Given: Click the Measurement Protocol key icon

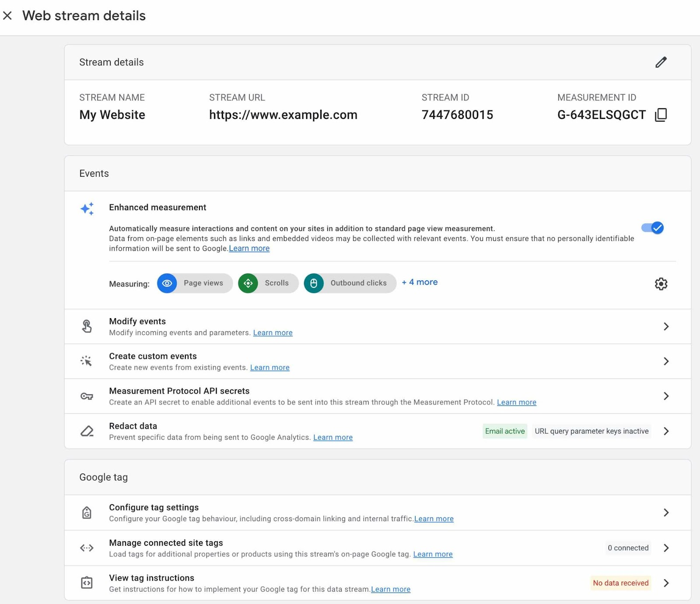Looking at the screenshot, I should coord(87,396).
